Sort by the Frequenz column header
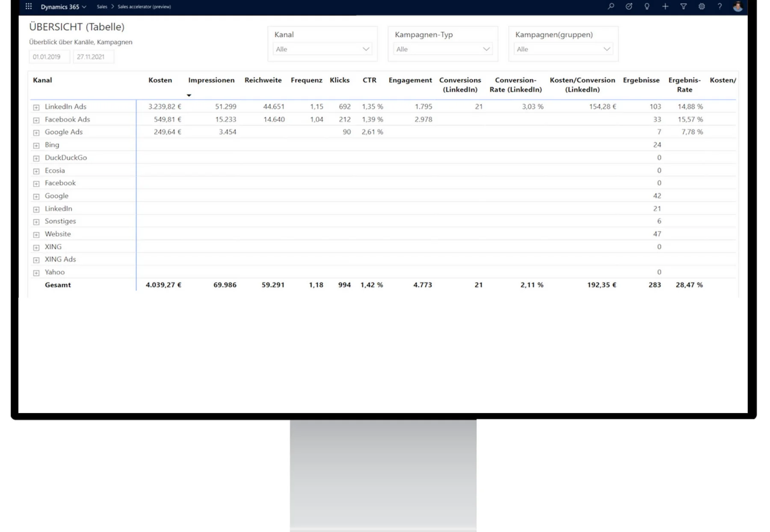The image size is (770, 532). pyautogui.click(x=306, y=80)
